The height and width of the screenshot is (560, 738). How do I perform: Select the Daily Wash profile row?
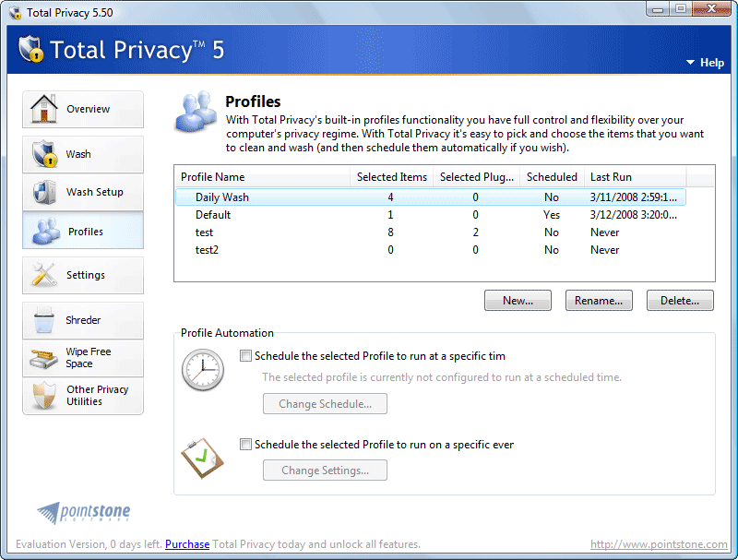click(x=431, y=197)
